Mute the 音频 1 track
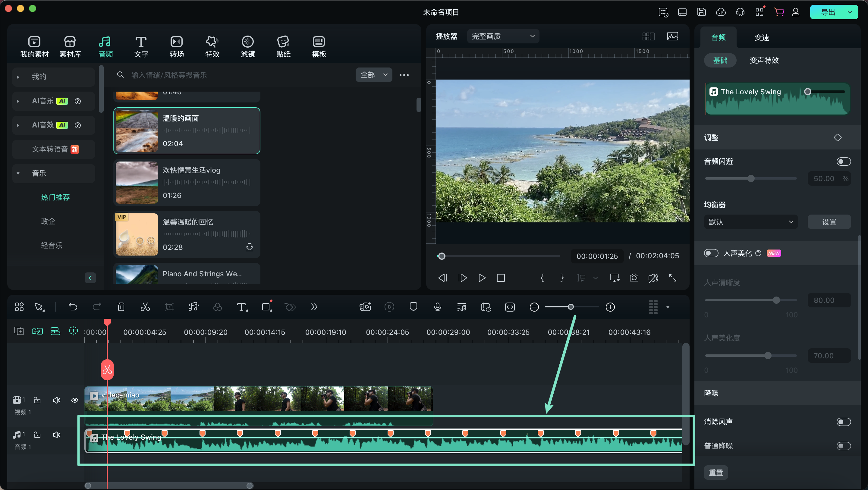The width and height of the screenshot is (868, 490). click(x=57, y=435)
